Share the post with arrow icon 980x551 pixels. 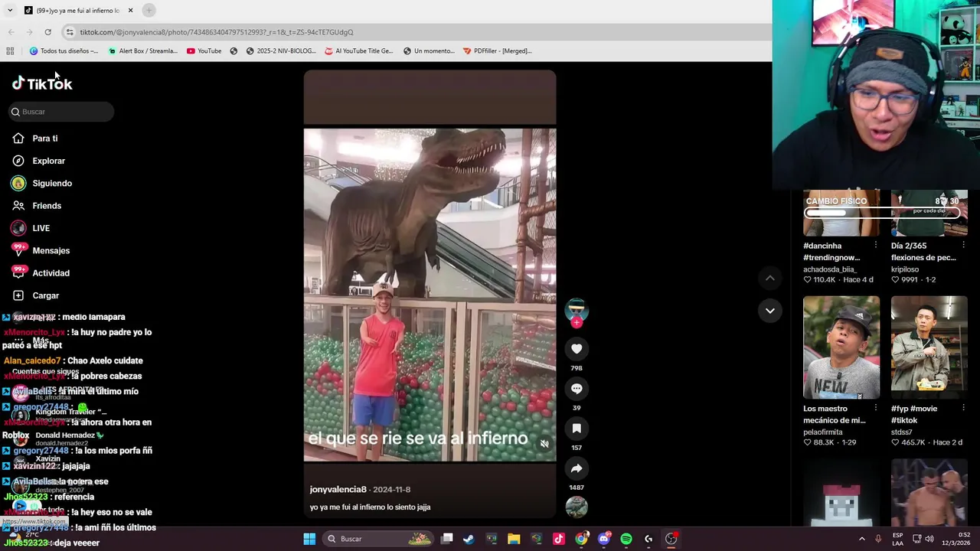click(x=577, y=468)
